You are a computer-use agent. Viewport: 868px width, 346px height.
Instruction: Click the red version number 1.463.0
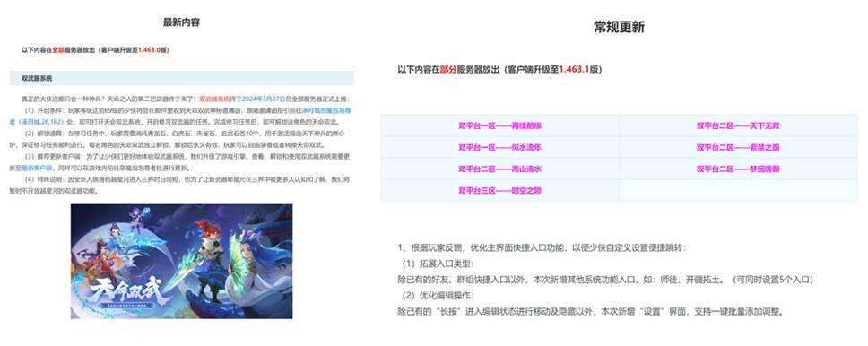(150, 50)
